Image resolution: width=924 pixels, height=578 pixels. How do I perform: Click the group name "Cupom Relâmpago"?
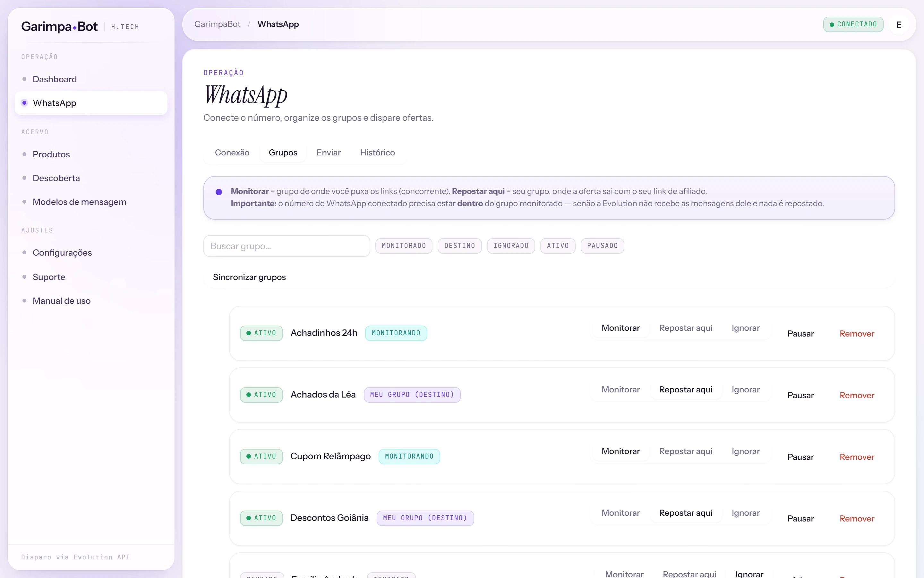(x=330, y=456)
